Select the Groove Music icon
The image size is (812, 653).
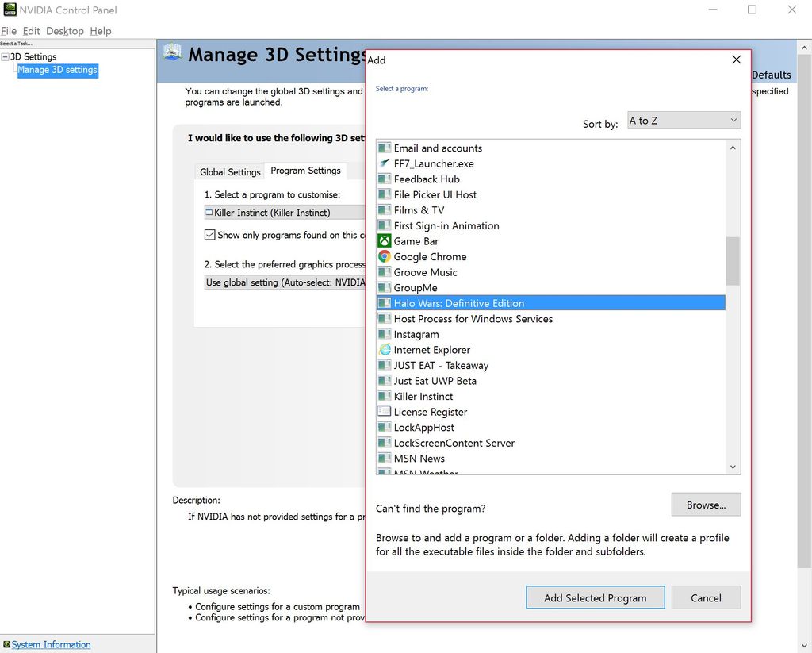pyautogui.click(x=383, y=272)
